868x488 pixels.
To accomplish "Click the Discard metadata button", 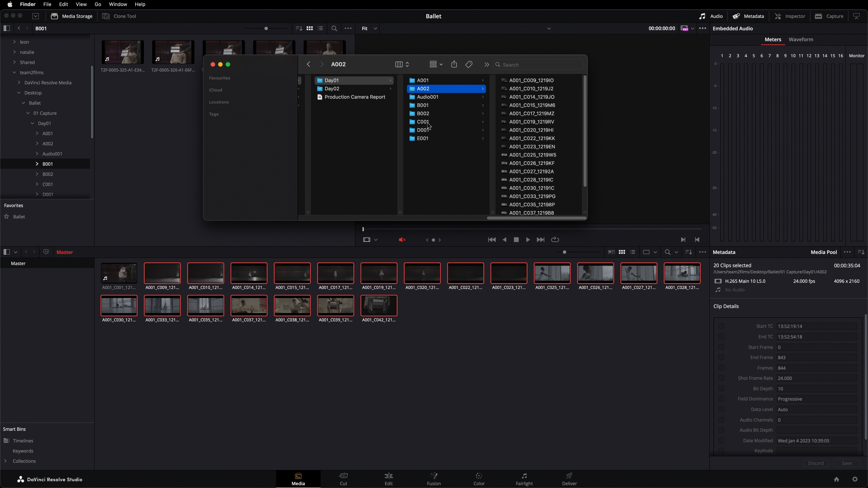I will pos(815,463).
